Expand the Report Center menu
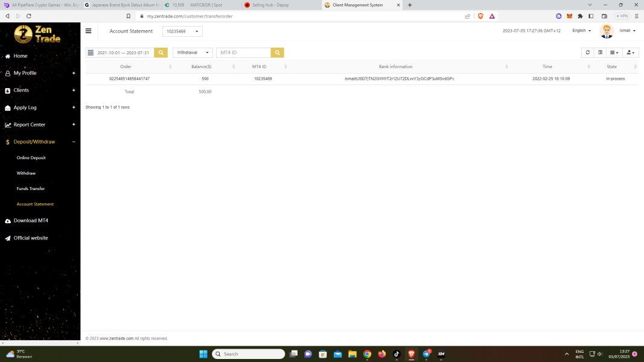The image size is (644, 362). click(x=40, y=125)
